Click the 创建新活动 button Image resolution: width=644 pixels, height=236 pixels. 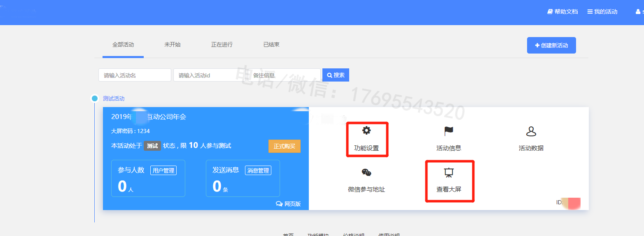pyautogui.click(x=551, y=45)
